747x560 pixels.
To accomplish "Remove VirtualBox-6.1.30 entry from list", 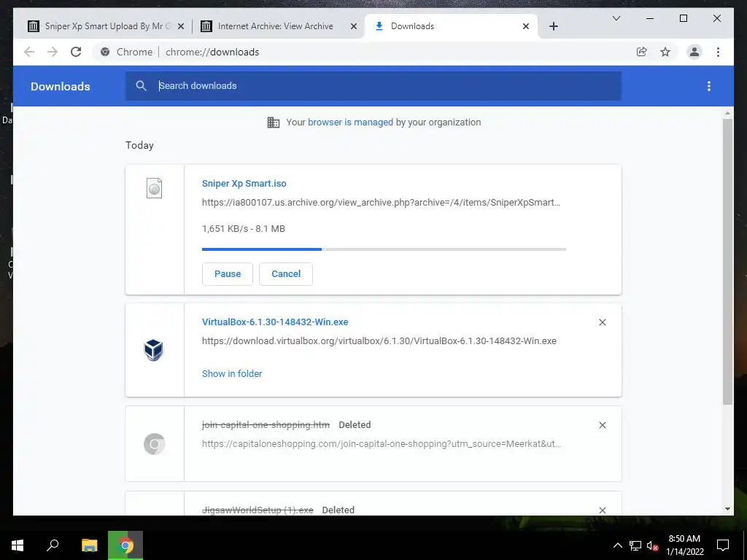I will coord(602,322).
